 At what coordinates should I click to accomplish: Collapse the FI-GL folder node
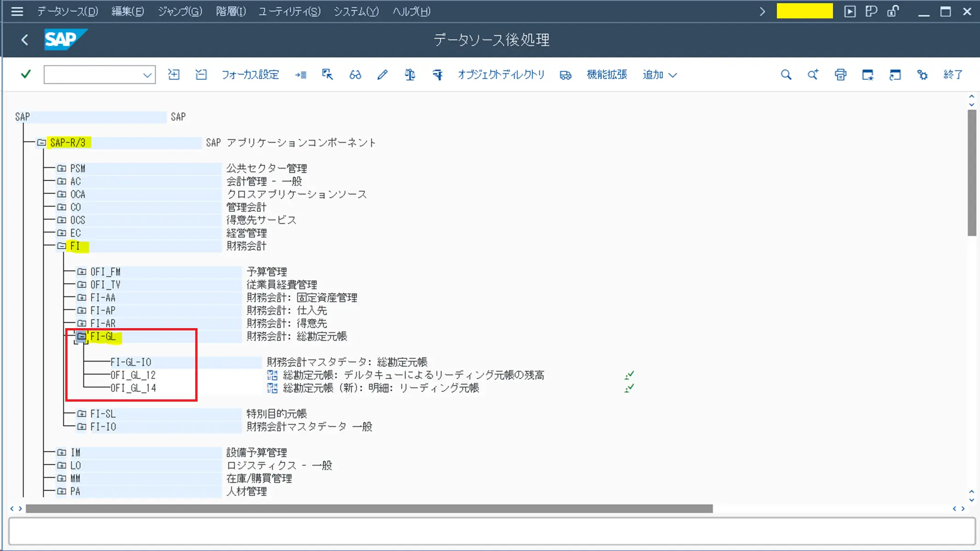81,336
